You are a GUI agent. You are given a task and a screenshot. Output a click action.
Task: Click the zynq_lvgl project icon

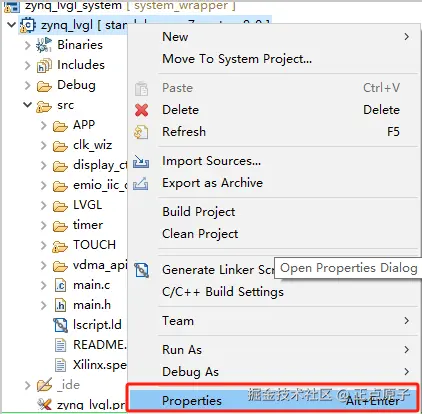pos(27,25)
